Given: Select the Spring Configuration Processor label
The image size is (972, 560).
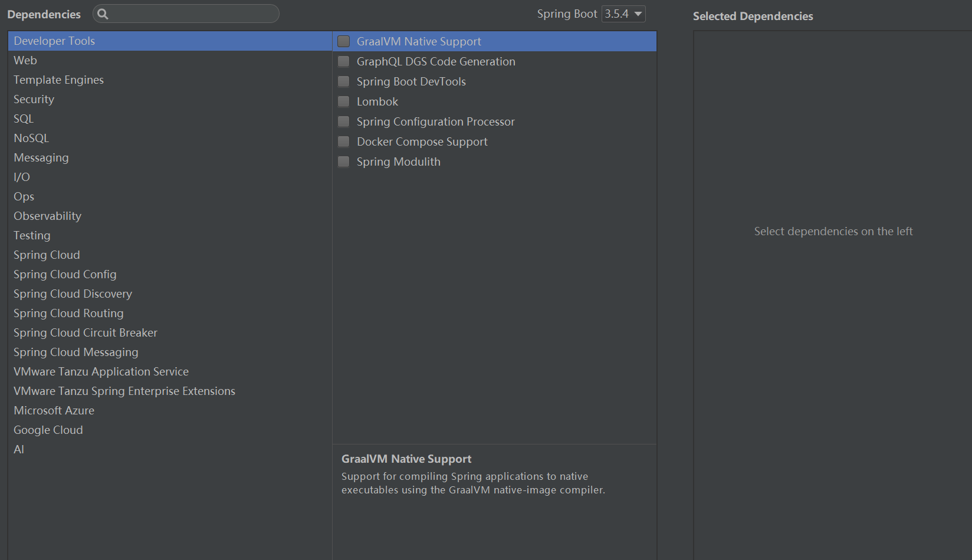Looking at the screenshot, I should coord(436,121).
